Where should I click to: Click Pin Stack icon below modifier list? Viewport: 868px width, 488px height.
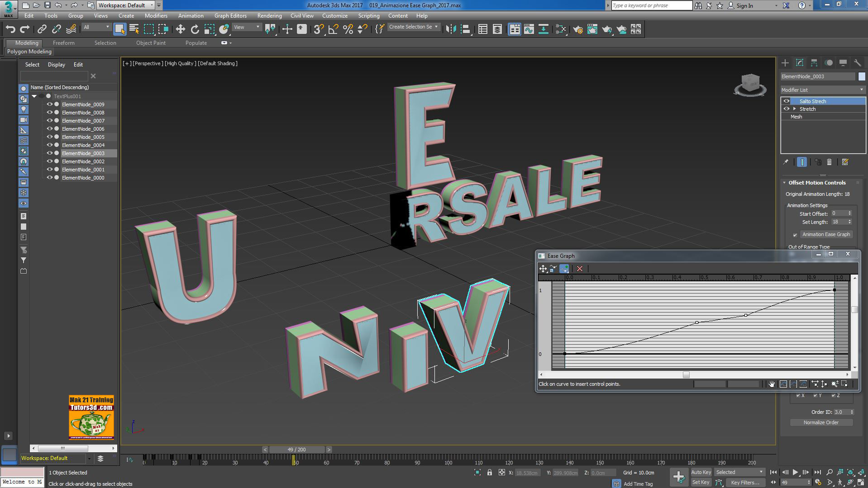(x=786, y=162)
